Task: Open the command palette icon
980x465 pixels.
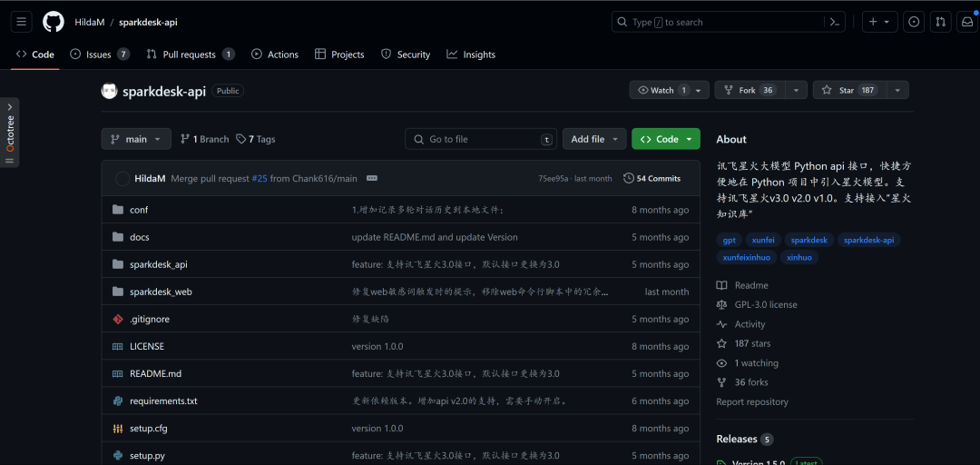Action: [x=834, y=22]
